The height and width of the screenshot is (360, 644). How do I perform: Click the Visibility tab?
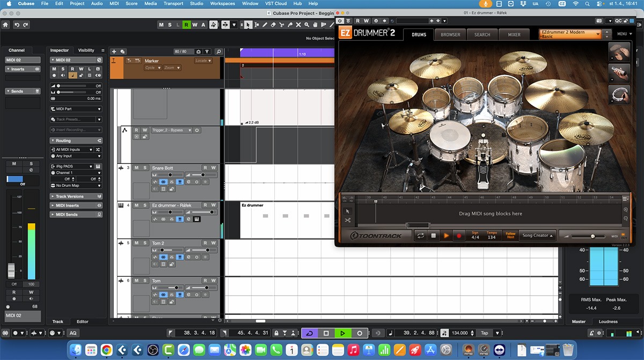[x=86, y=50]
